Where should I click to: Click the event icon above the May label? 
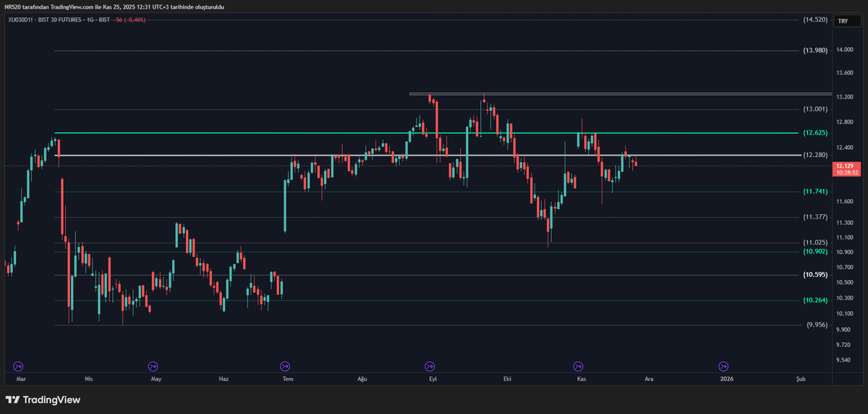click(x=153, y=366)
